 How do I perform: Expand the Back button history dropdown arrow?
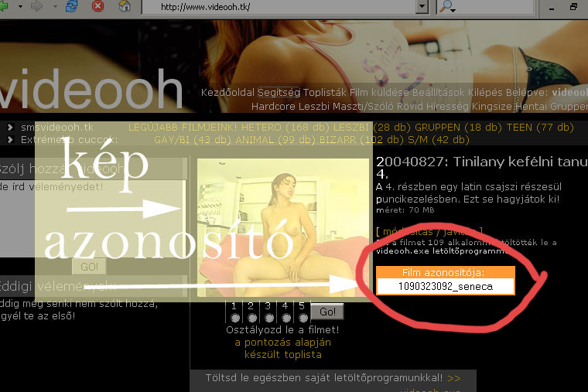click(22, 7)
